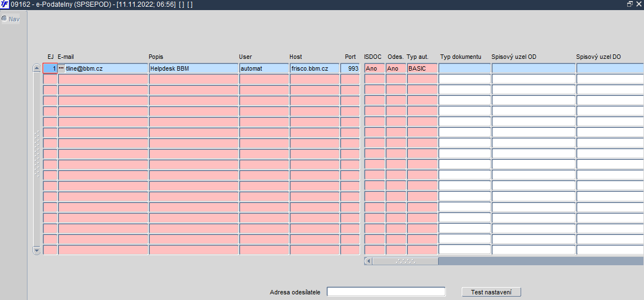This screenshot has width=644, height=300.
Task: Restore the window using title bar button
Action: click(x=631, y=4)
